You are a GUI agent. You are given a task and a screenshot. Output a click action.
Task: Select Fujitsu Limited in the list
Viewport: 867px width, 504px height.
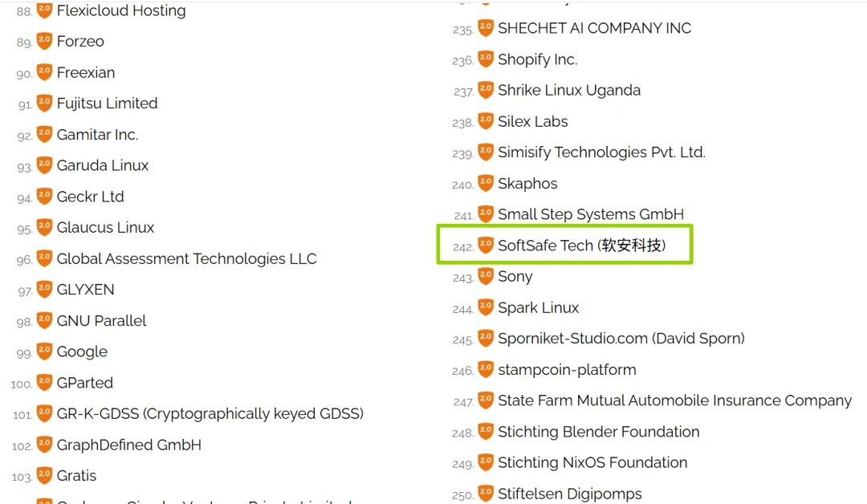point(107,104)
